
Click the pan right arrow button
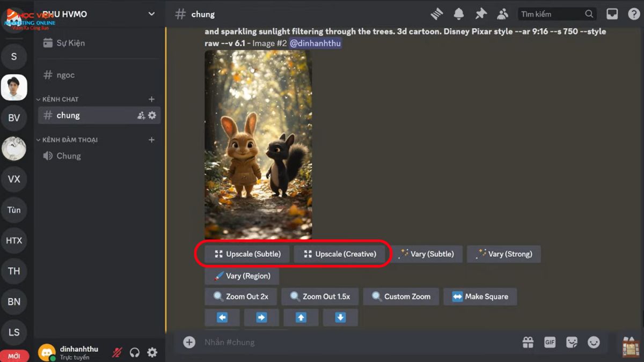pyautogui.click(x=261, y=317)
